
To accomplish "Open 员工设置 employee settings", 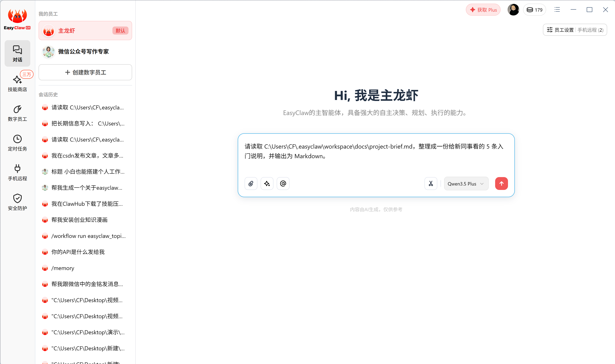I will [560, 30].
